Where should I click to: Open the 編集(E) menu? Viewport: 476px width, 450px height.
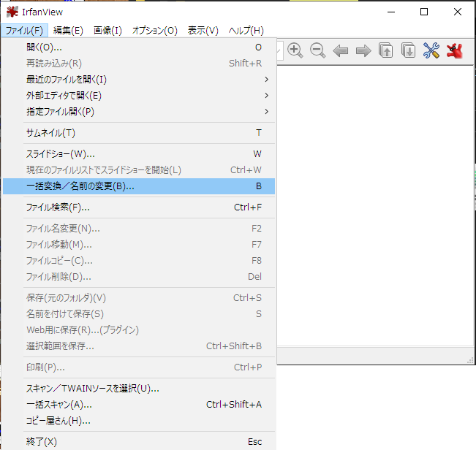68,31
